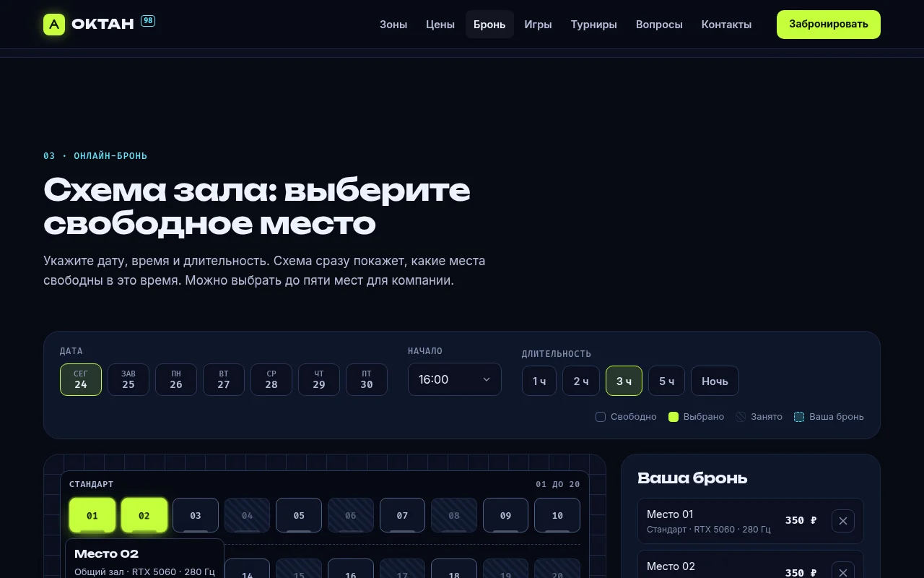Select date ЧТ 29
Screen dimensions: 924x578
(319, 380)
